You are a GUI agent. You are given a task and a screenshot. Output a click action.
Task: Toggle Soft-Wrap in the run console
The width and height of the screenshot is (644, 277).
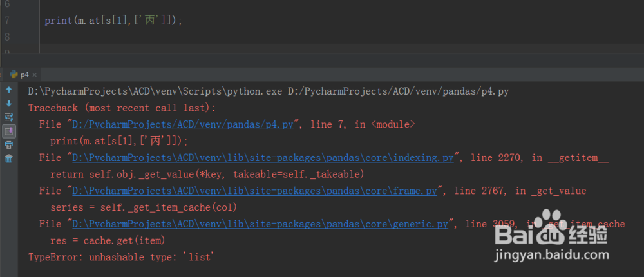(x=8, y=117)
